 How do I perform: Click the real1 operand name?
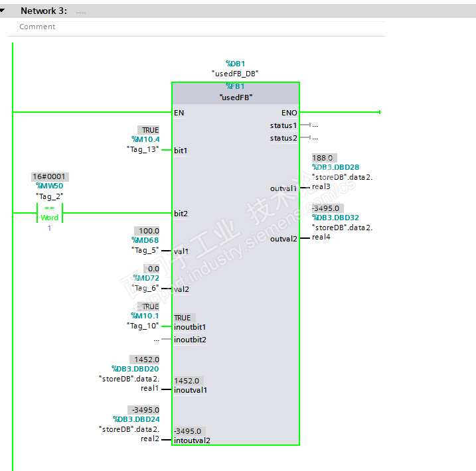(149, 388)
